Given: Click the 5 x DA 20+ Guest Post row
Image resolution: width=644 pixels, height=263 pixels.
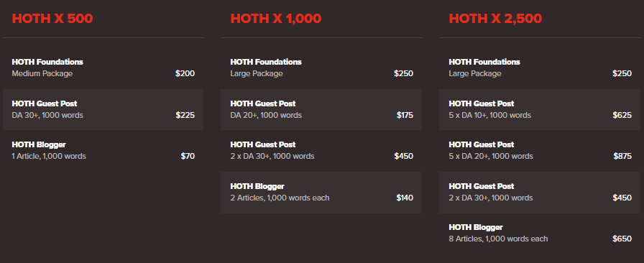Looking at the screenshot, I should 540,150.
